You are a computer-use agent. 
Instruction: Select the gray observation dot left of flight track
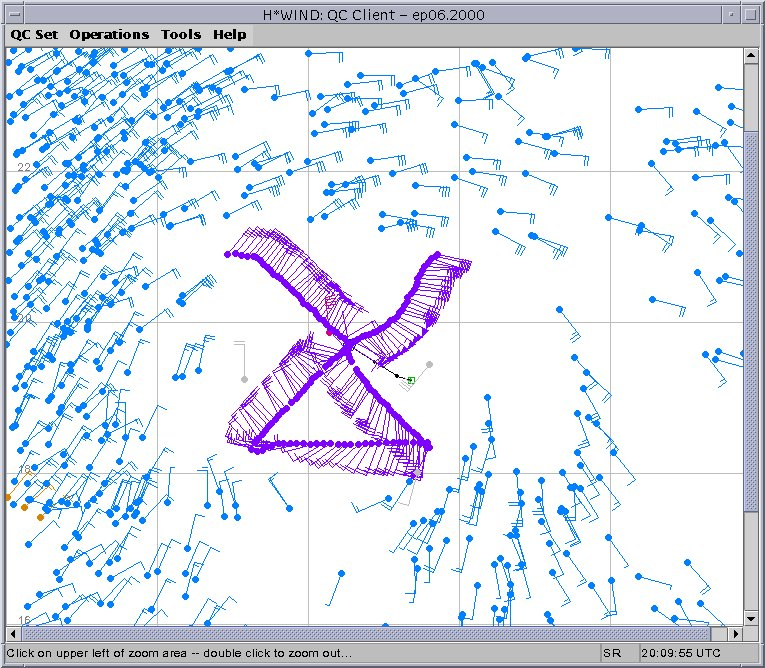244,379
